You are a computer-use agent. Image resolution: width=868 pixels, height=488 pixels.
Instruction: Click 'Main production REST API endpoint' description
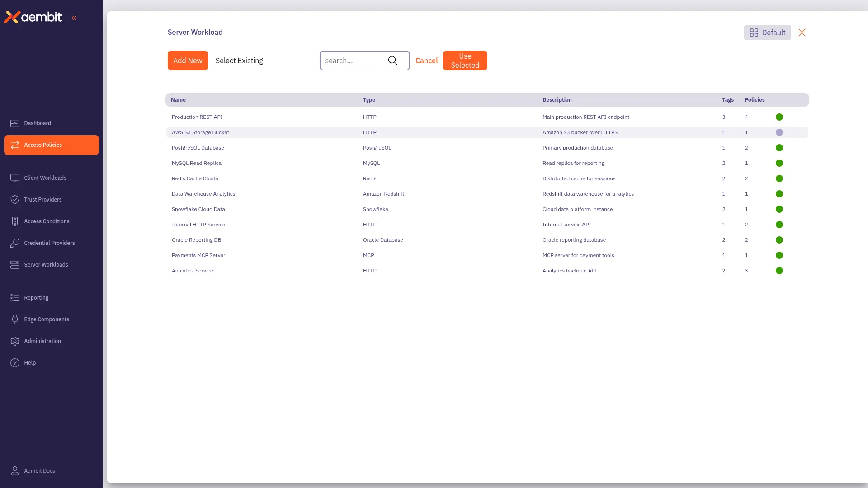(x=586, y=117)
